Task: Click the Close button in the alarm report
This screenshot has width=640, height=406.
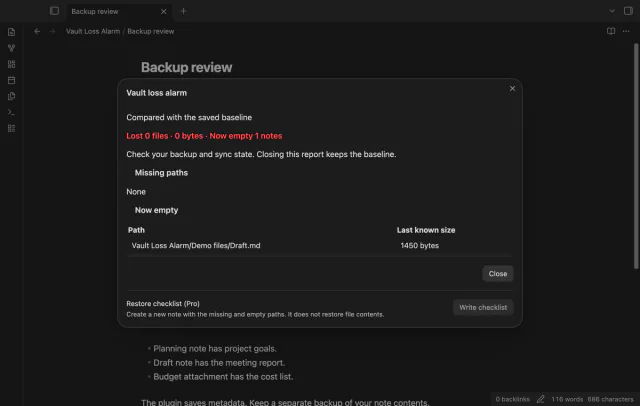Action: coord(498,274)
